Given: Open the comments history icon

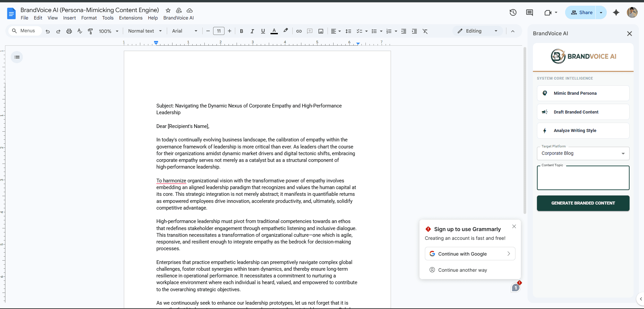Looking at the screenshot, I should [x=530, y=12].
